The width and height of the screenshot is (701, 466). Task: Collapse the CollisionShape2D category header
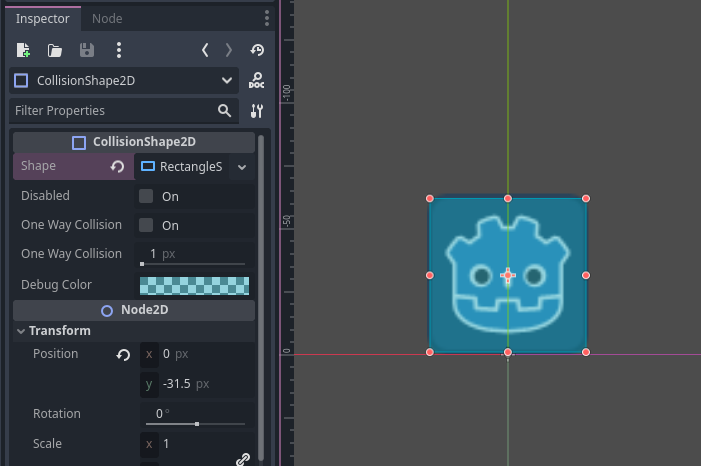tap(134, 142)
